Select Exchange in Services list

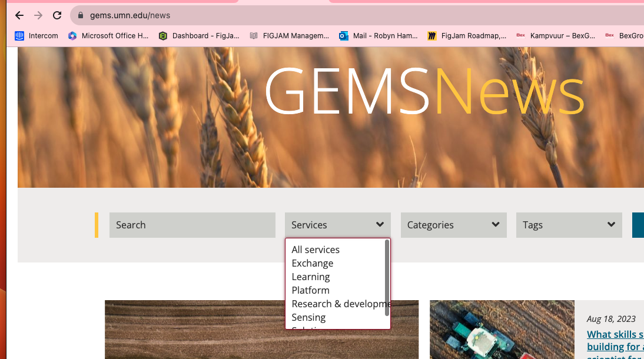[x=313, y=263]
